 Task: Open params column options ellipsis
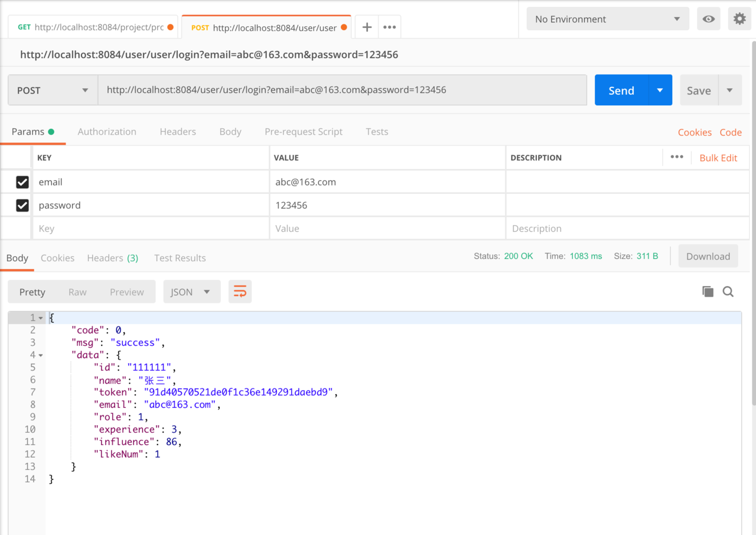click(677, 157)
